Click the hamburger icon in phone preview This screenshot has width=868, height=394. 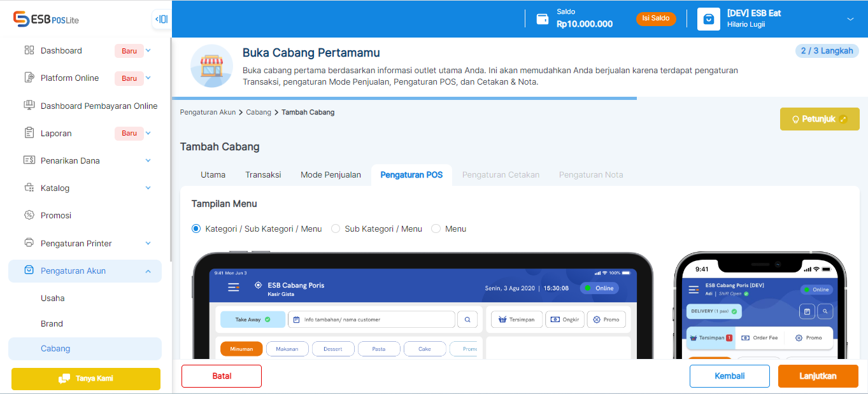tap(694, 290)
